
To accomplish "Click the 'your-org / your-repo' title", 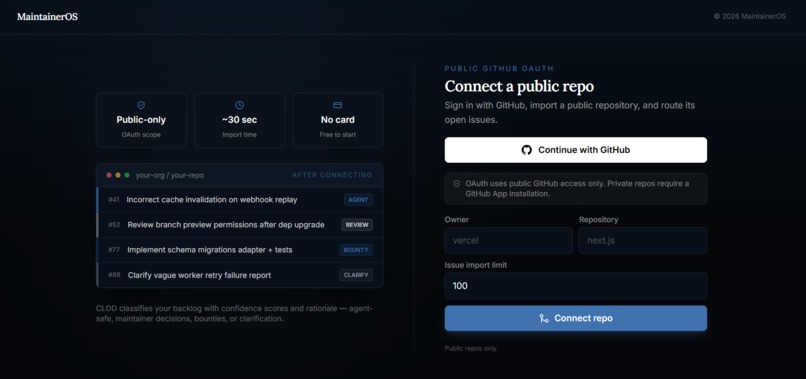I will 170,175.
